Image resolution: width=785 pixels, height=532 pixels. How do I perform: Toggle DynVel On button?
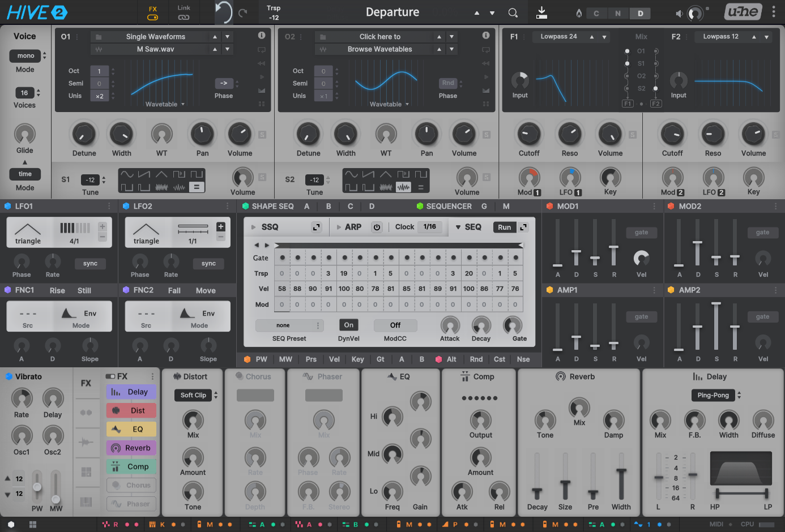pos(349,325)
